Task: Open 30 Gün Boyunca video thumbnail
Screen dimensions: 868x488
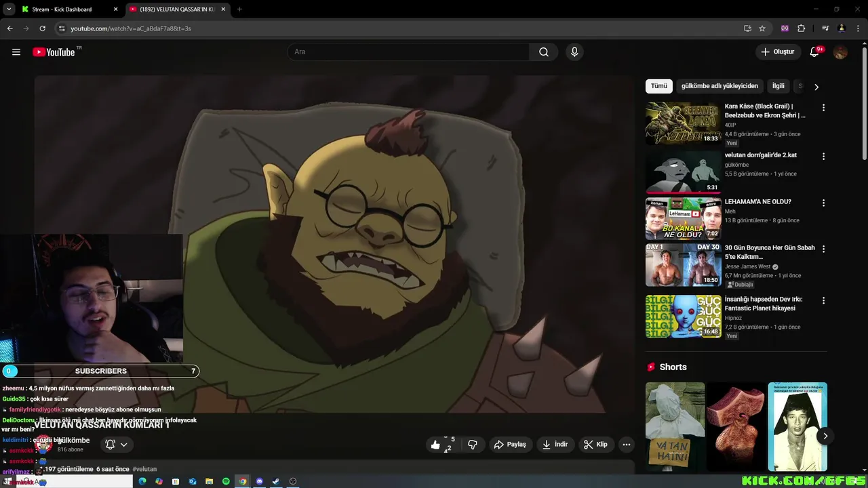Action: tap(683, 265)
